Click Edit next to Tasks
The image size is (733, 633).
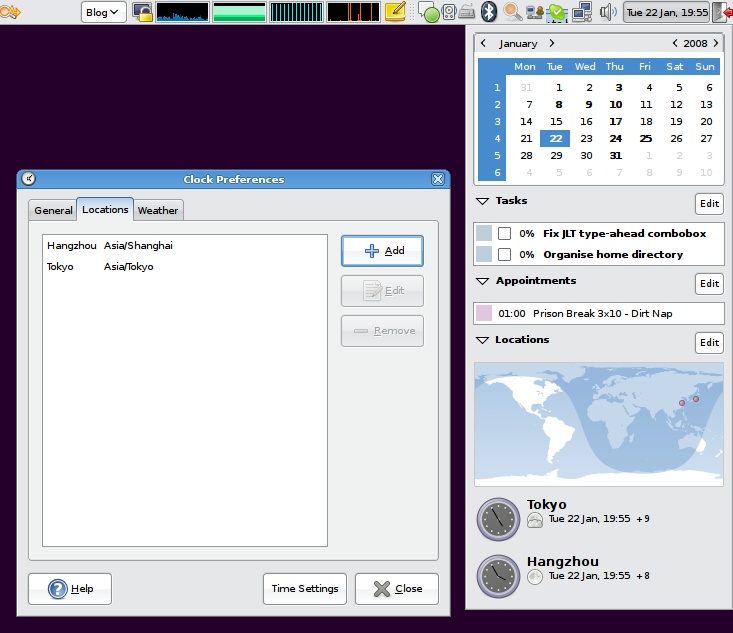709,203
